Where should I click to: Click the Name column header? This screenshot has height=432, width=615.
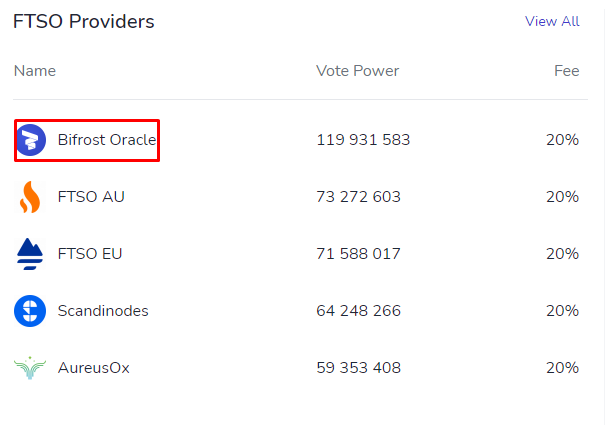pyautogui.click(x=35, y=71)
